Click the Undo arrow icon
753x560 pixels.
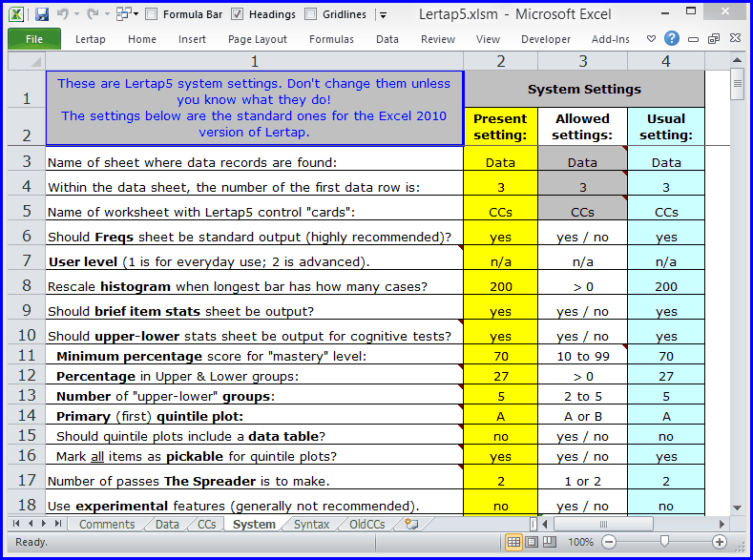tap(63, 14)
